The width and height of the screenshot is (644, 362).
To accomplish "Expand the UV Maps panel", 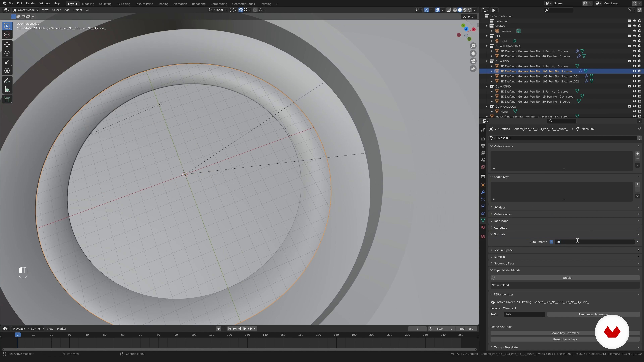I will click(499, 207).
